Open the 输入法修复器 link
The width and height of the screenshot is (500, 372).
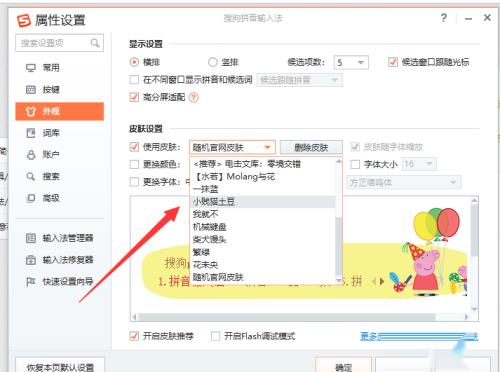68,260
